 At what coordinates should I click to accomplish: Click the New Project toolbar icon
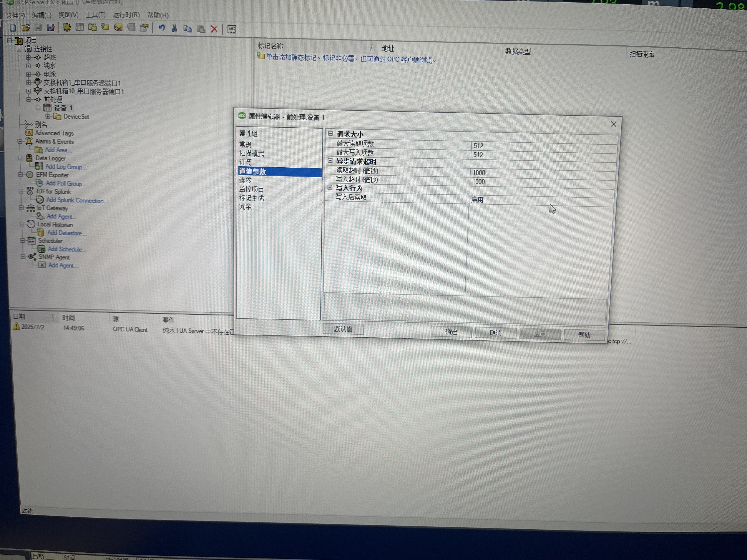tap(12, 28)
